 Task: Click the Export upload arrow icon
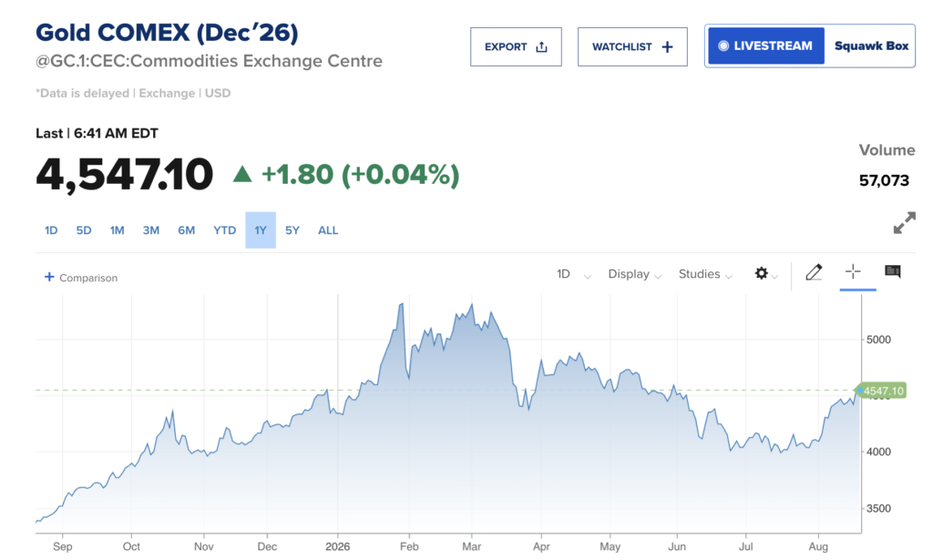[541, 47]
